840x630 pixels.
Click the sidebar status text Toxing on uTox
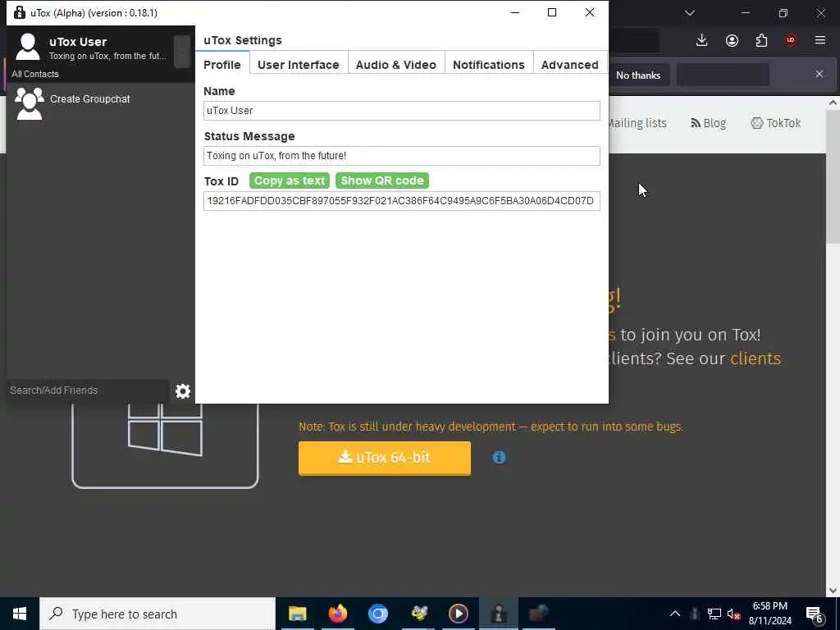(107, 56)
